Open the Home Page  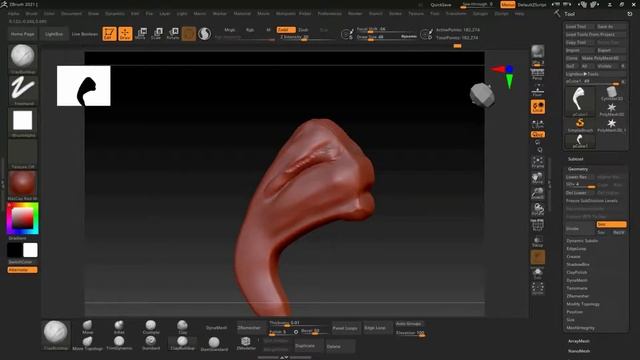point(22,34)
